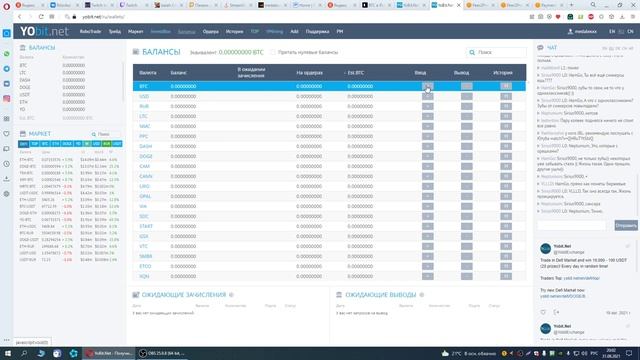Open Windows notification center icon
This screenshot has width=640, height=360.
click(629, 353)
